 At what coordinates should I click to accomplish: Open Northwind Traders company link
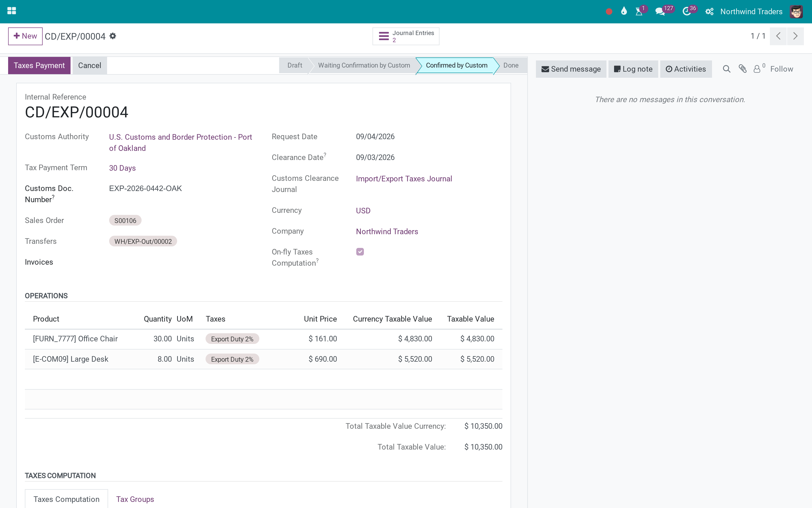tap(387, 231)
